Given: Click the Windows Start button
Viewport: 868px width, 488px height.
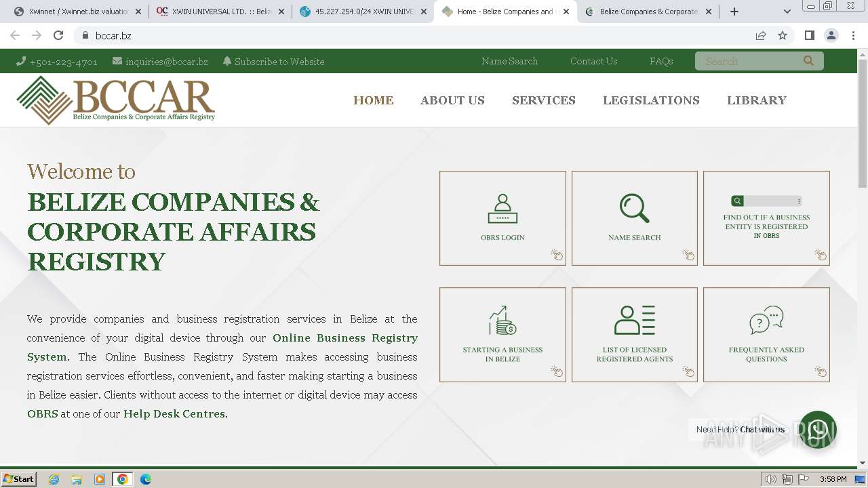Looking at the screenshot, I should click(19, 479).
